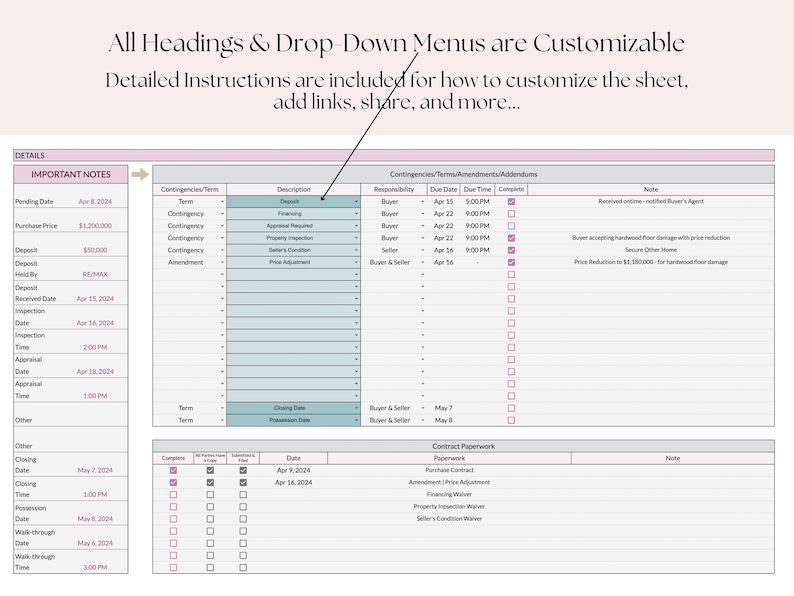Image resolution: width=794 pixels, height=596 pixels.
Task: Click the Purchase Price value $1,200,000
Action: [x=95, y=226]
